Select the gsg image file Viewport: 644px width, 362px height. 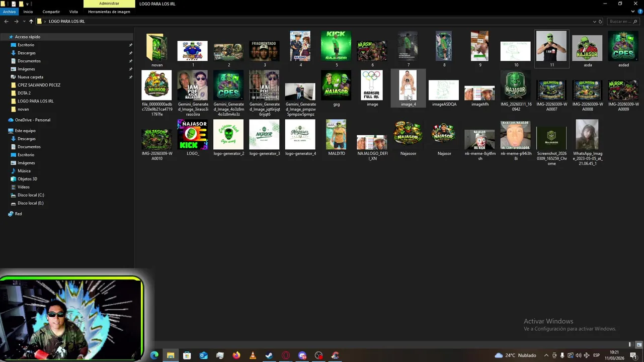click(336, 85)
